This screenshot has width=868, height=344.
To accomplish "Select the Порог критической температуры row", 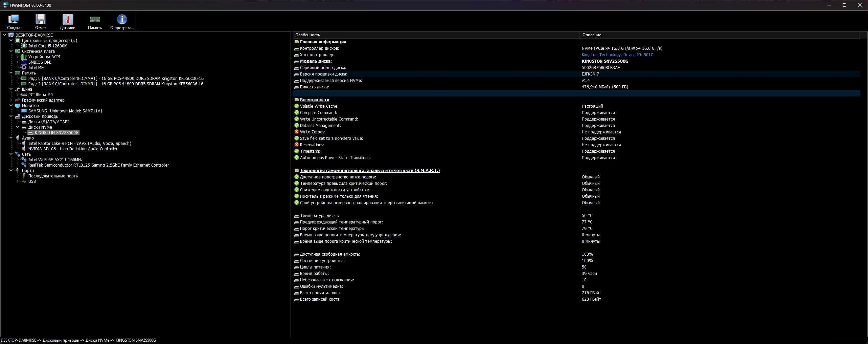I will tap(576, 228).
